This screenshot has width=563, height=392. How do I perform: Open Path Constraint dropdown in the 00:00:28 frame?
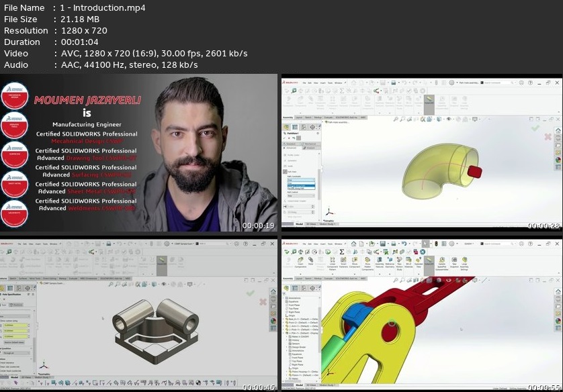pyautogui.click(x=301, y=180)
